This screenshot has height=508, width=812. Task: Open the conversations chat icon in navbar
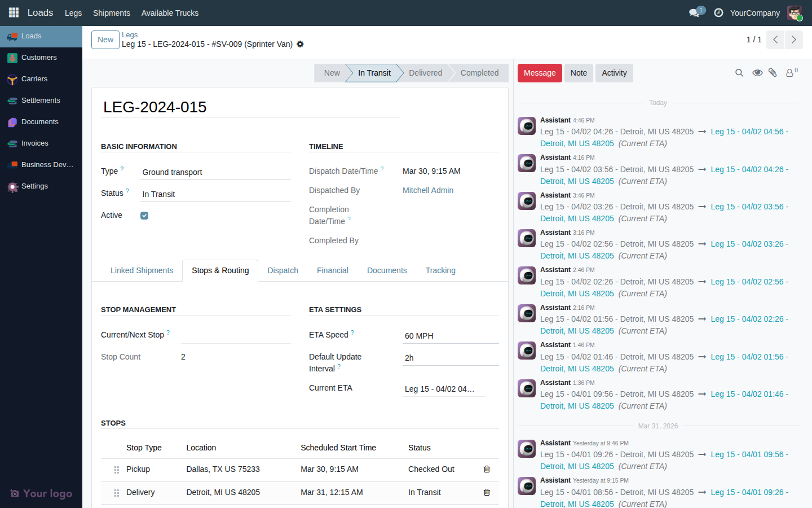(x=695, y=12)
